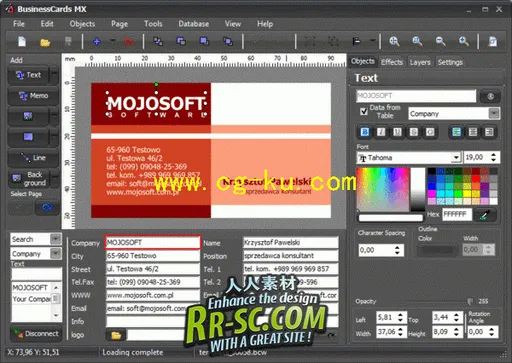Click the round button beside MOJOSOFT text field

point(490,97)
